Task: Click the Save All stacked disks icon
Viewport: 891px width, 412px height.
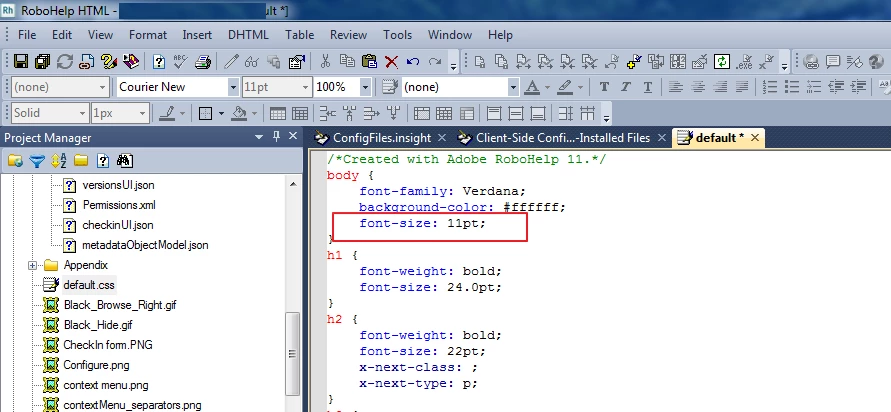Action: point(43,61)
